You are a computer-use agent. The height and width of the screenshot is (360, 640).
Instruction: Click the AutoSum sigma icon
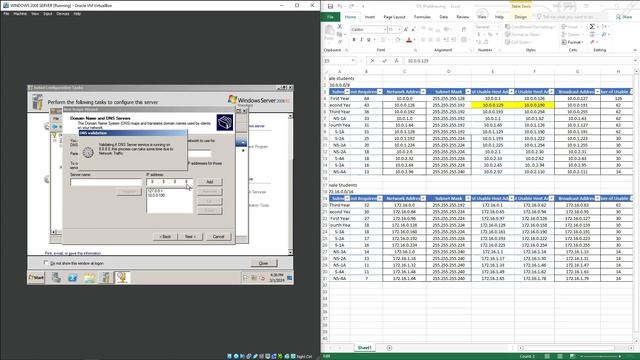pos(592,27)
